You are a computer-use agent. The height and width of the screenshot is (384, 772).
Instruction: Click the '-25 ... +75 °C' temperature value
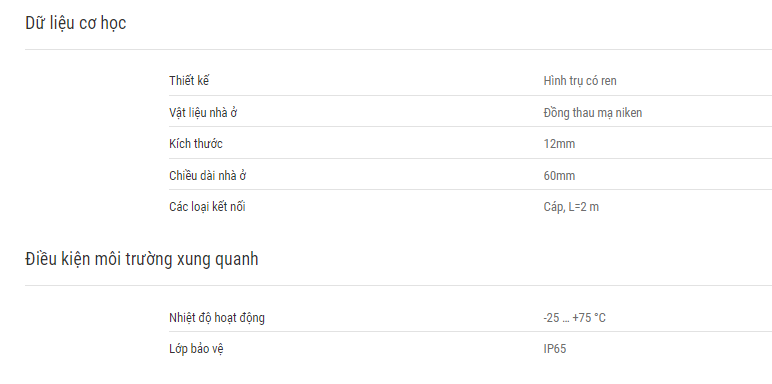575,318
